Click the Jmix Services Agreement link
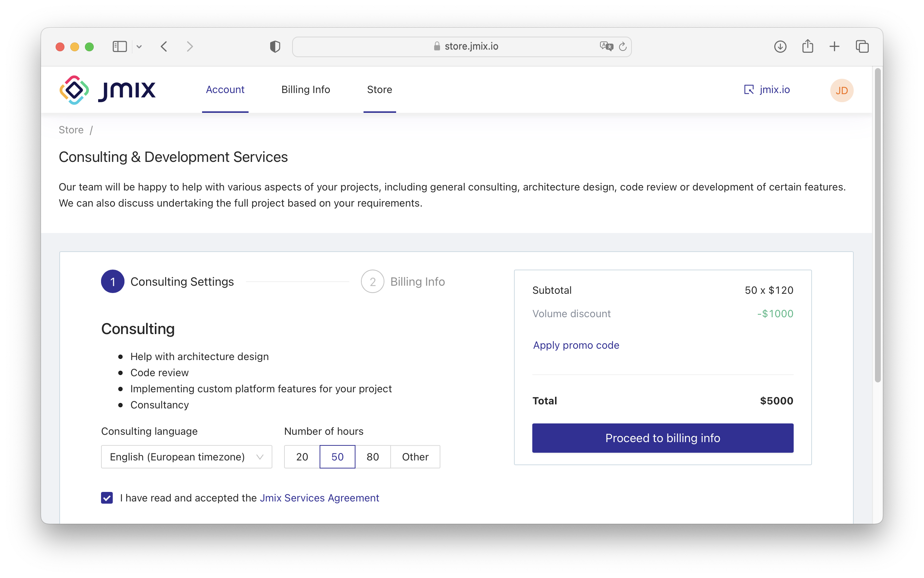Viewport: 924px width, 578px height. coord(319,498)
